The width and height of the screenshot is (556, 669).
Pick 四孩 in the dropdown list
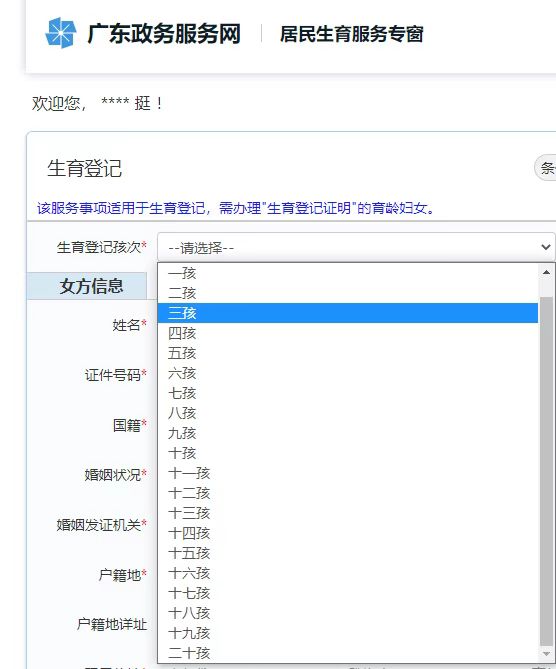(348, 333)
